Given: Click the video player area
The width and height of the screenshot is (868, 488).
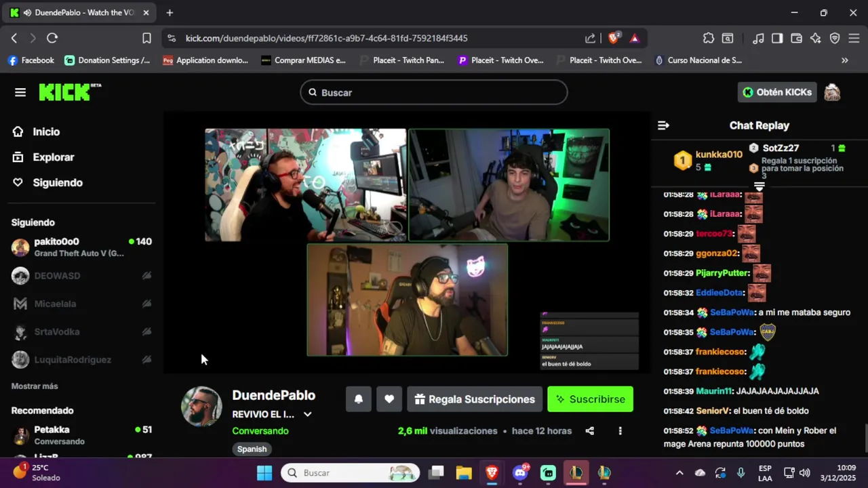Looking at the screenshot, I should click(x=407, y=243).
